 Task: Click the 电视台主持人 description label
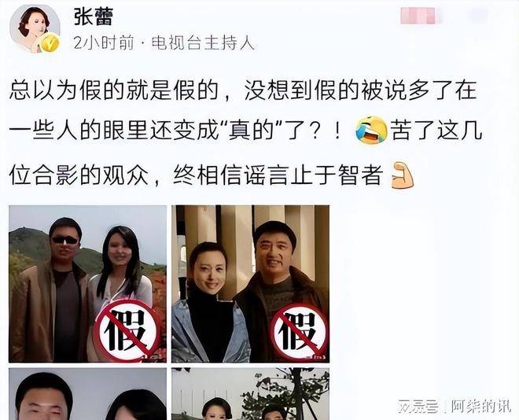[203, 43]
